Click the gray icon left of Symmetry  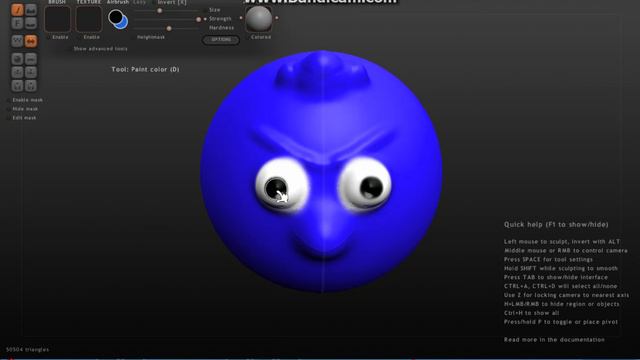click(17, 41)
